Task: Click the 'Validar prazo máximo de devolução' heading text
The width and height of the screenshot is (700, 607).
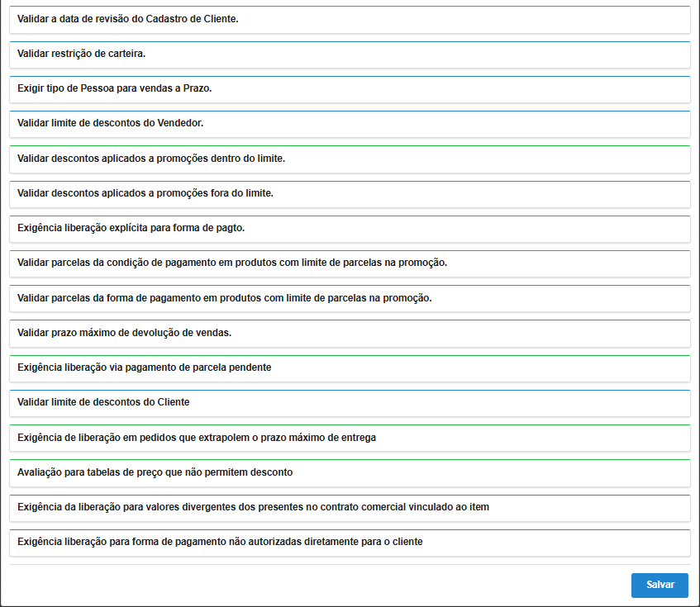Action: click(124, 333)
